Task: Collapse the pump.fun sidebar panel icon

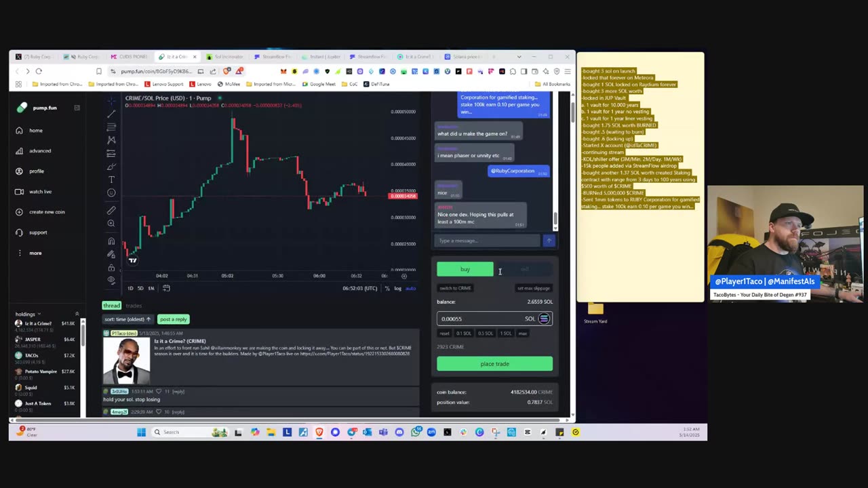Action: (77, 108)
